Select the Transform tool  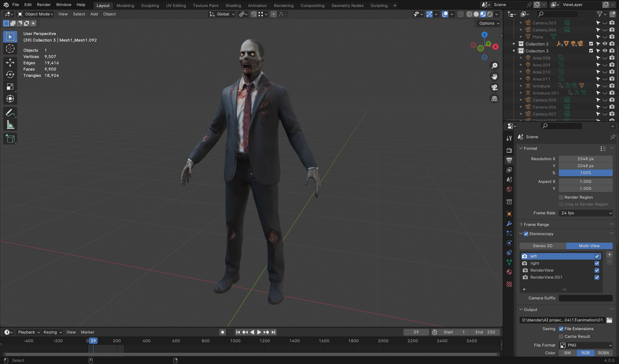pos(10,99)
